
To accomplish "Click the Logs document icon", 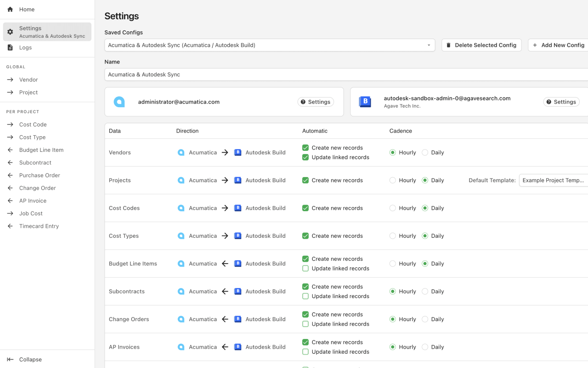I will (10, 47).
